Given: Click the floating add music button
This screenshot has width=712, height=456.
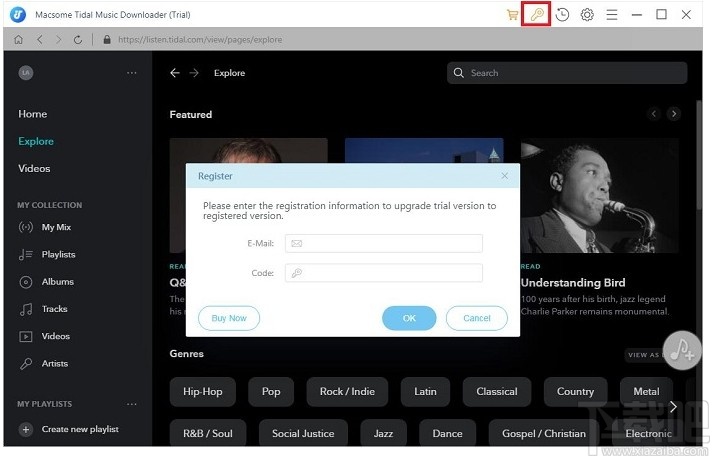Looking at the screenshot, I should coord(682,351).
